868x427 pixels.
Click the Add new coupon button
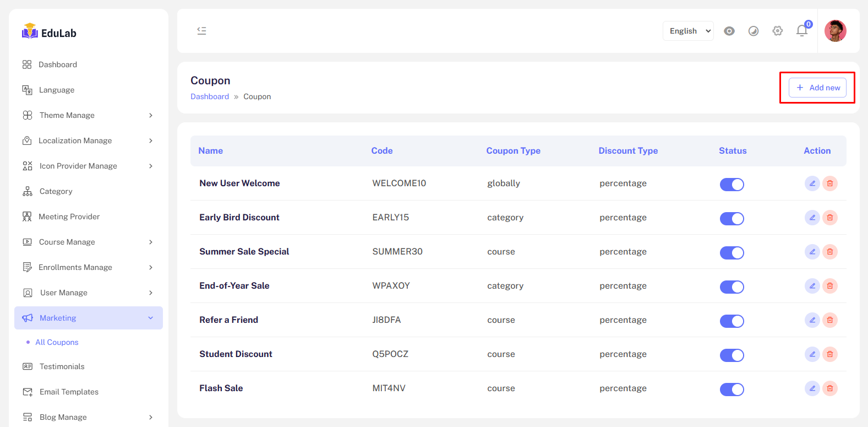817,88
